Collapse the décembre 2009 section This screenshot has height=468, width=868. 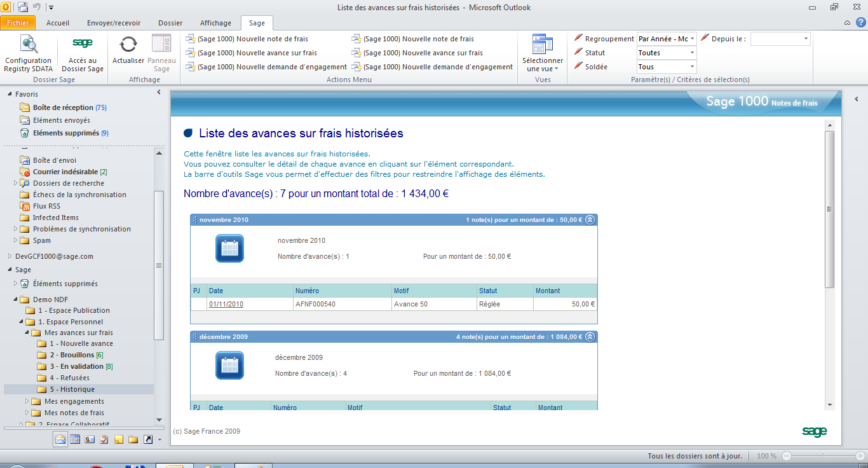point(590,336)
